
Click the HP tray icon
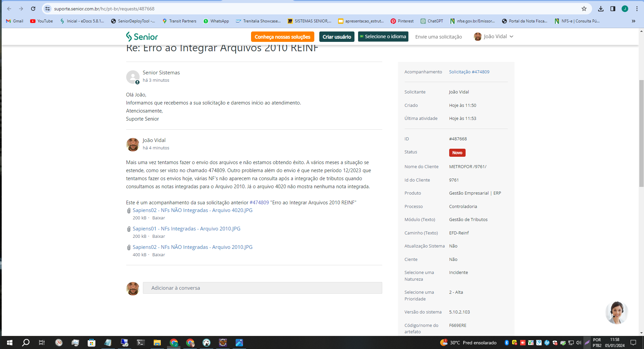tap(547, 343)
